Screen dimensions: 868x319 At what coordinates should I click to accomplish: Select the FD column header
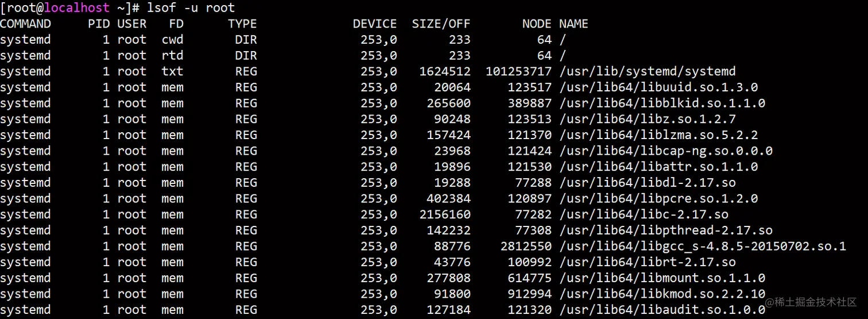click(x=176, y=24)
